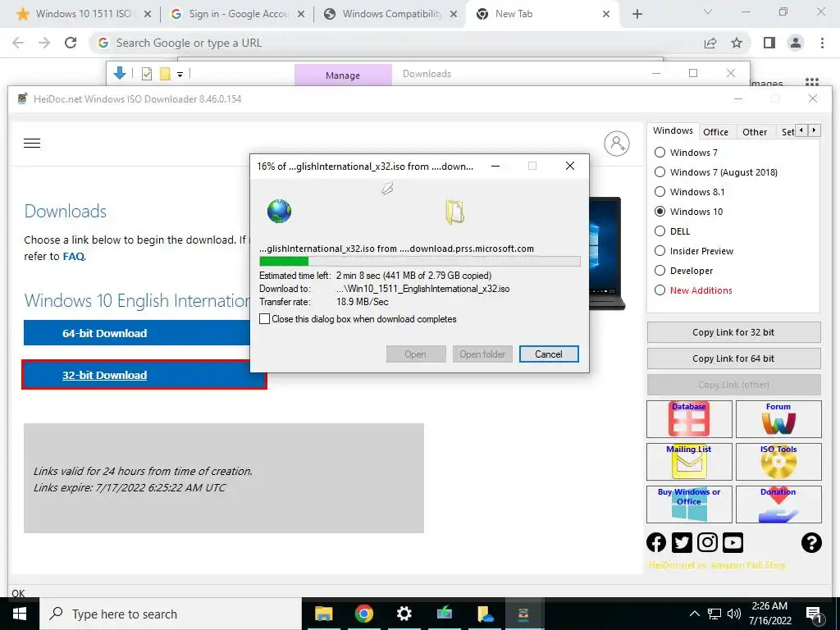Bookmark this tab with the star icon
Viewport: 840px width, 630px height.
[x=737, y=43]
